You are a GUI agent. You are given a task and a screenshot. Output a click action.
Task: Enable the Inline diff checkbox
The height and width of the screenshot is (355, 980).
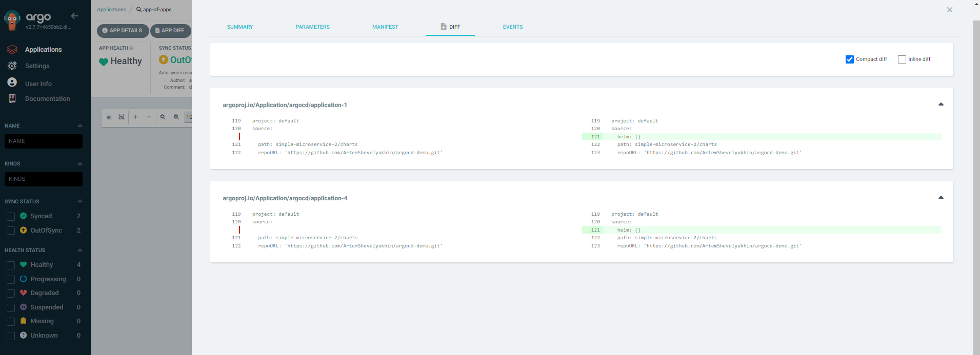902,59
